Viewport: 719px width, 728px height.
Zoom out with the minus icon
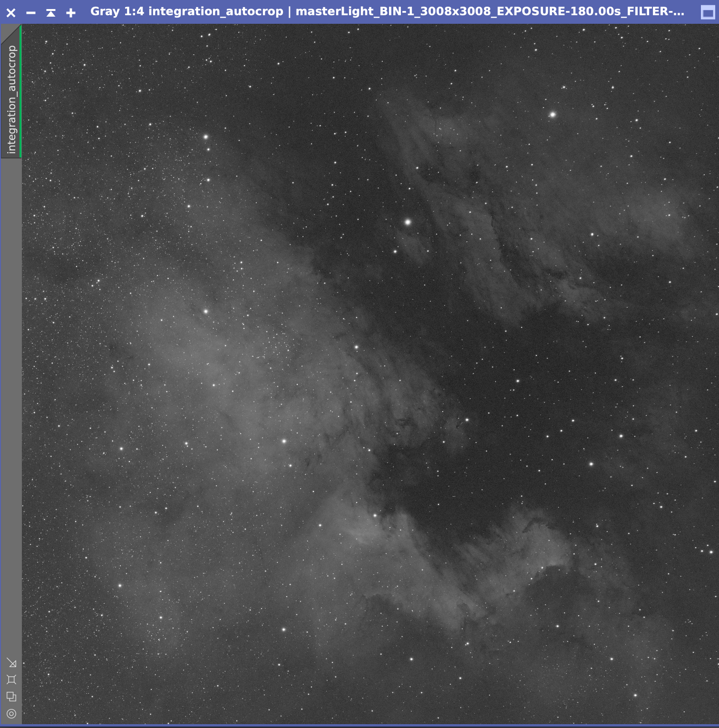click(30, 12)
